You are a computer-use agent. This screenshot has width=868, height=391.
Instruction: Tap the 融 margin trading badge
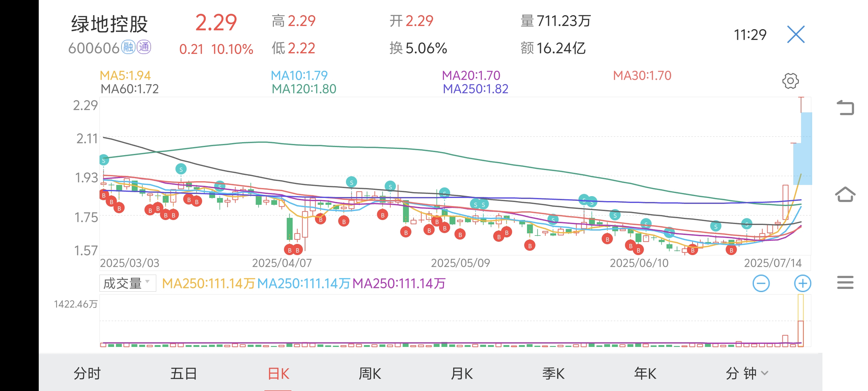pyautogui.click(x=128, y=47)
